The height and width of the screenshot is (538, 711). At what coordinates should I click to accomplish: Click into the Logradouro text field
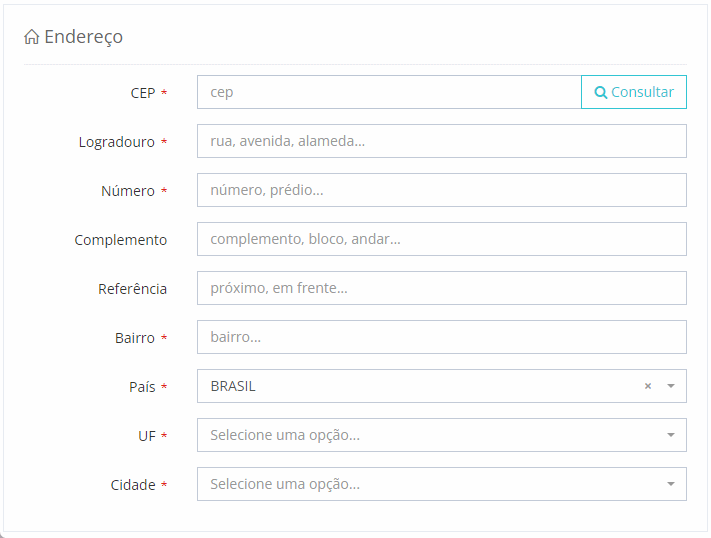[x=441, y=141]
